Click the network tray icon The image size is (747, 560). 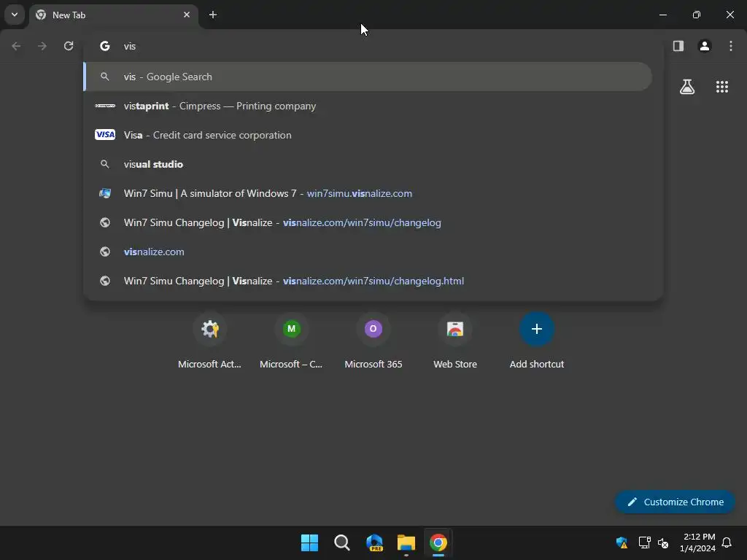(645, 542)
